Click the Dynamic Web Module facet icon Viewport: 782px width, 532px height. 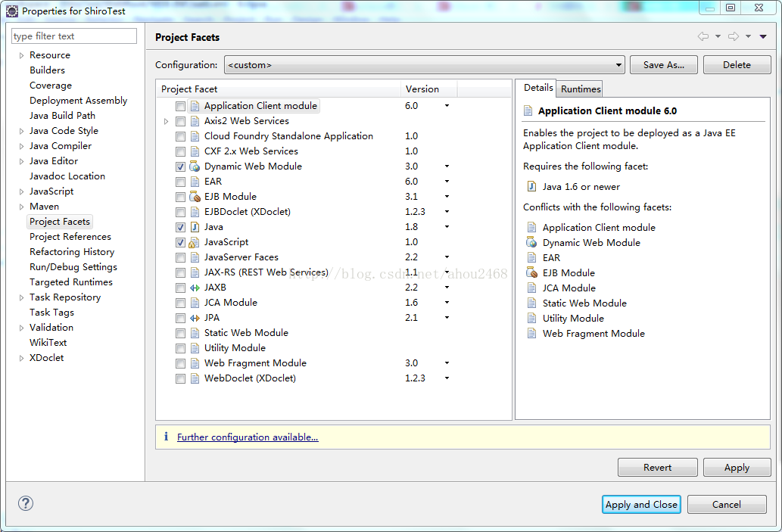point(193,166)
